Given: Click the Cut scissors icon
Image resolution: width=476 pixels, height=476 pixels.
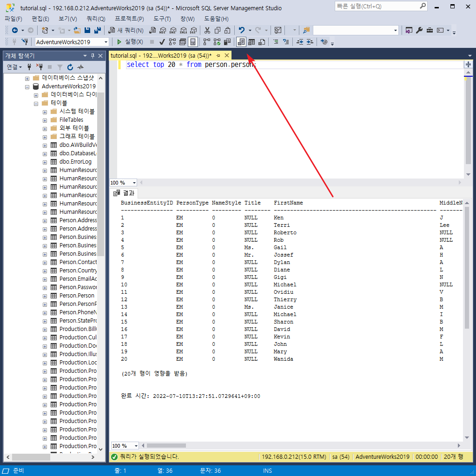Looking at the screenshot, I should click(207, 30).
